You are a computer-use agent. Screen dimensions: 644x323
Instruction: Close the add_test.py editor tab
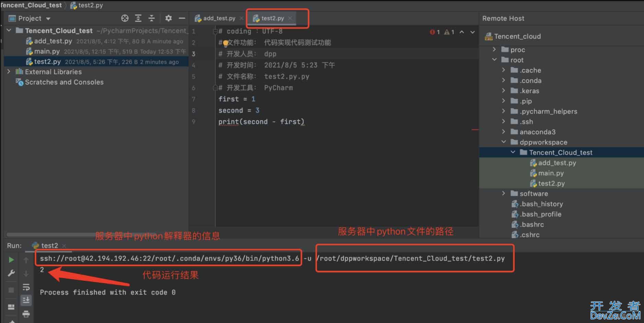pos(242,18)
